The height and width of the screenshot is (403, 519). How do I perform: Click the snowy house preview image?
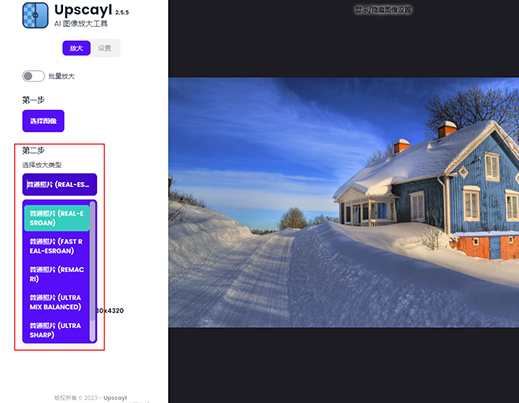click(343, 202)
